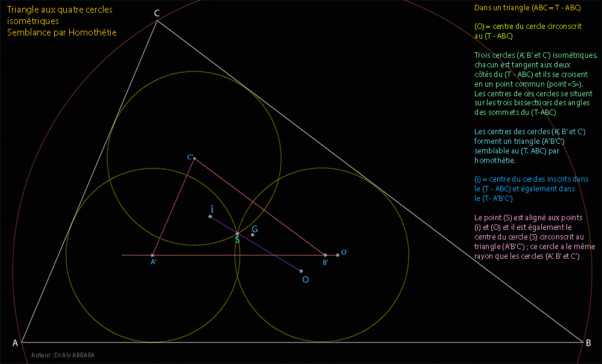Pick the circle center point C'
This screenshot has width=602, height=364.
click(x=194, y=158)
